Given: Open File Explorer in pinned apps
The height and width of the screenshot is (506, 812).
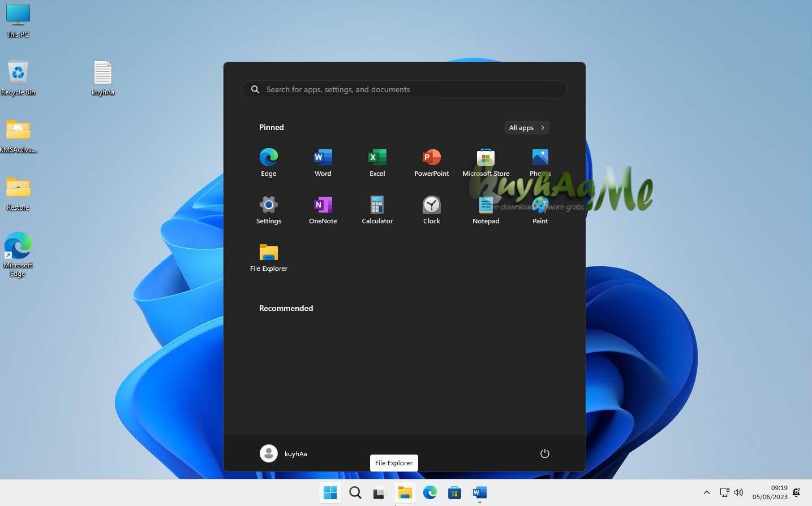Looking at the screenshot, I should pos(269,257).
